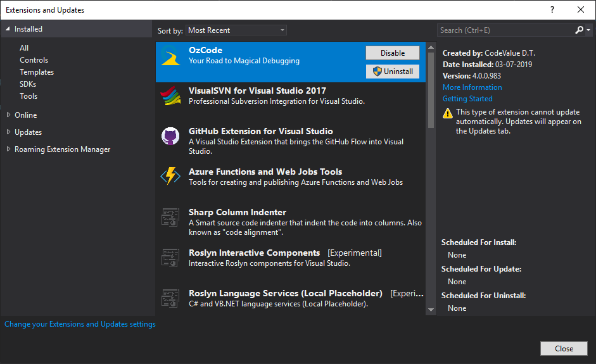
Task: Expand the Updates category
Action: 8,132
